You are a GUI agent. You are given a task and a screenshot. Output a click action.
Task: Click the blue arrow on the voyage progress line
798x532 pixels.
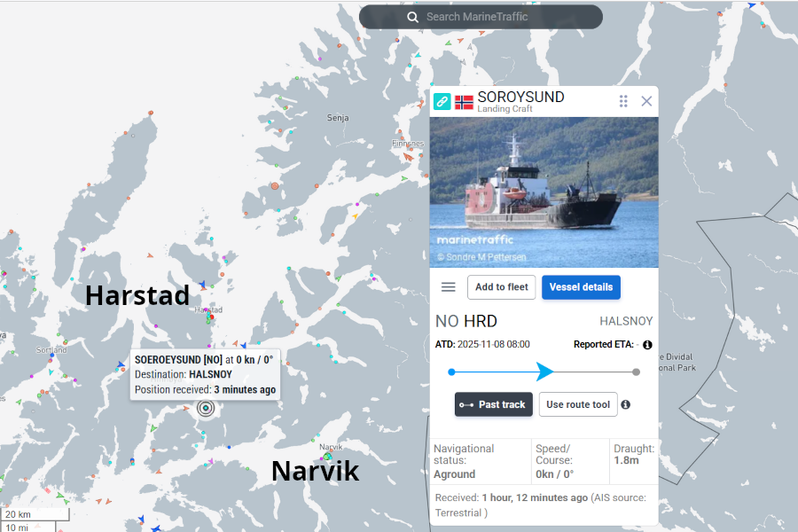[544, 372]
